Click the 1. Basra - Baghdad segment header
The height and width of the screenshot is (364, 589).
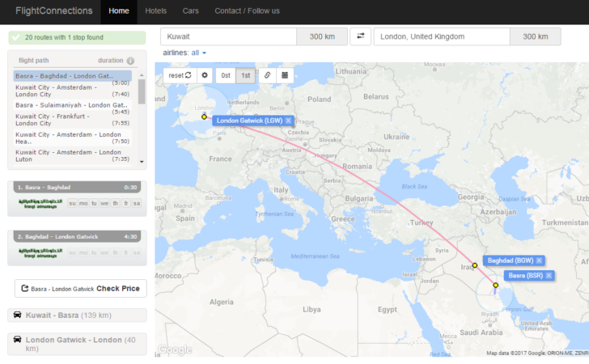tap(77, 187)
